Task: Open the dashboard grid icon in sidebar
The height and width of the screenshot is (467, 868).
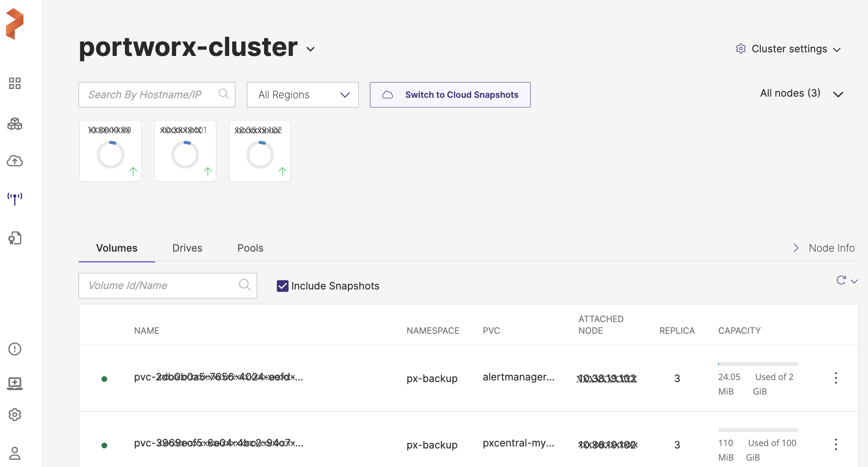Action: pos(15,83)
